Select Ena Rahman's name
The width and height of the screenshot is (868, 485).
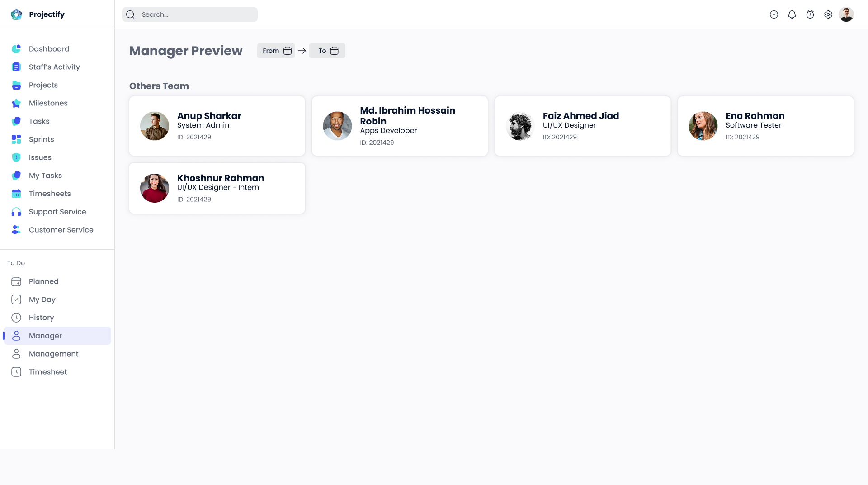[755, 116]
